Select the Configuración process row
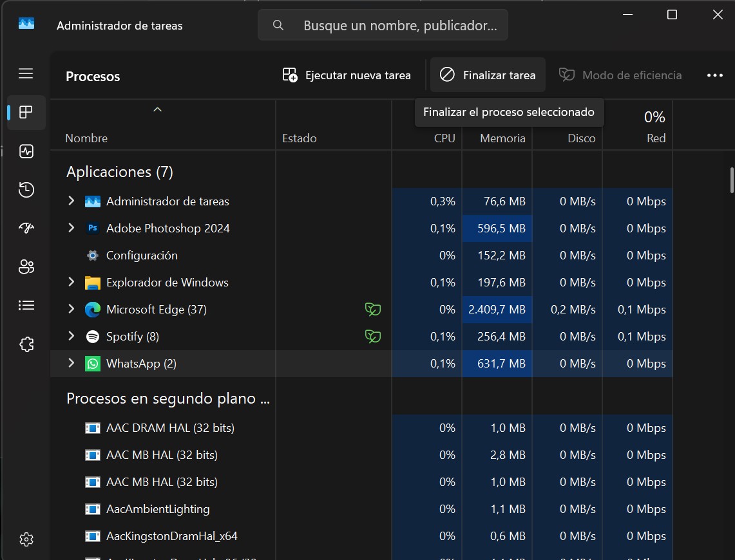This screenshot has height=560, width=735. coord(361,256)
